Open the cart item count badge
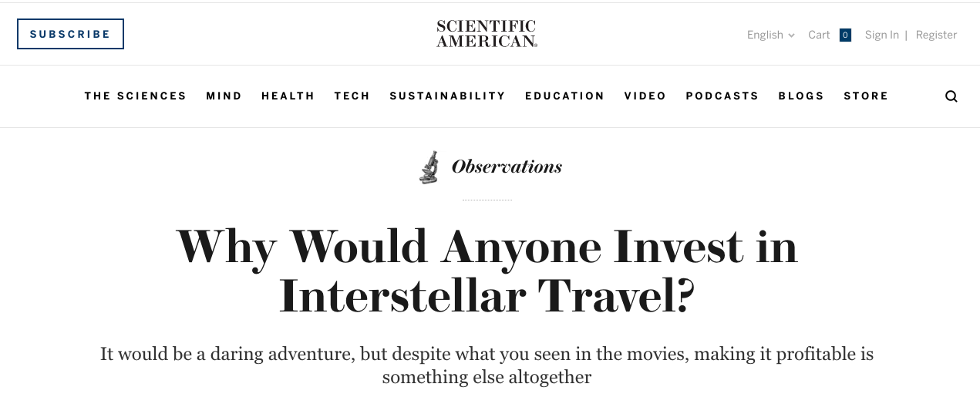The height and width of the screenshot is (404, 980). point(845,35)
